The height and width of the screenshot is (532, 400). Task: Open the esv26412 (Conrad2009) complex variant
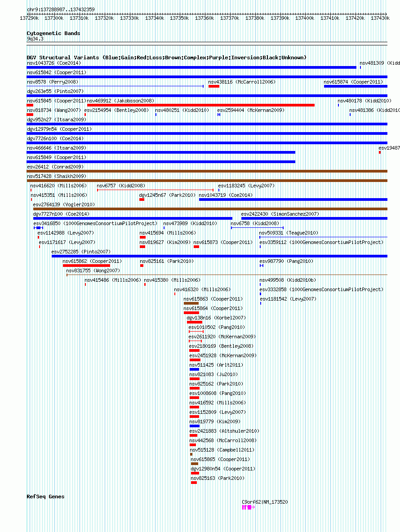[x=207, y=171]
